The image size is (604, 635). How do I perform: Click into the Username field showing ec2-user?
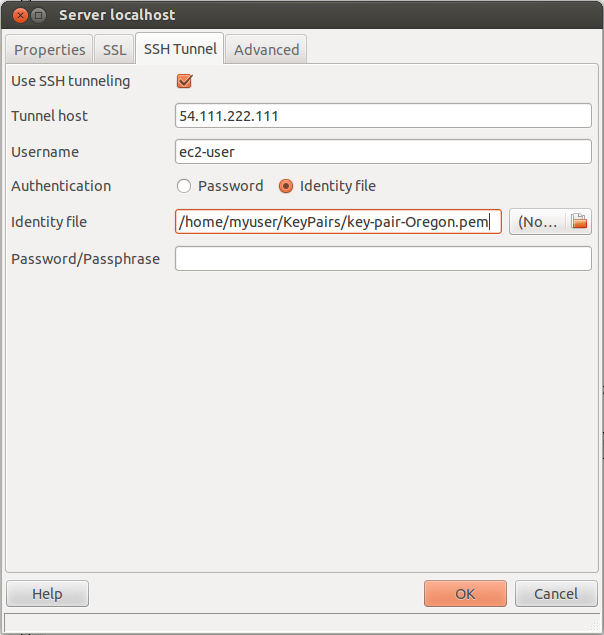pos(383,152)
